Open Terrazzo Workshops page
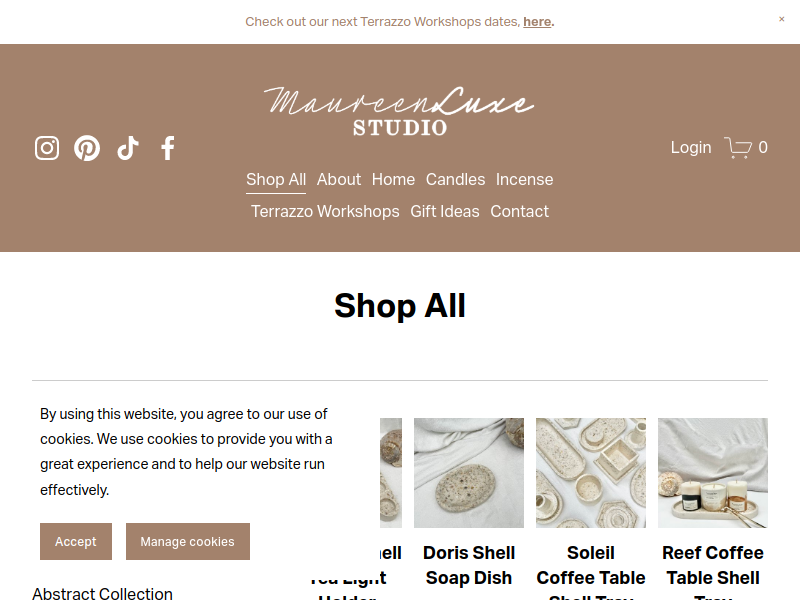 point(325,212)
